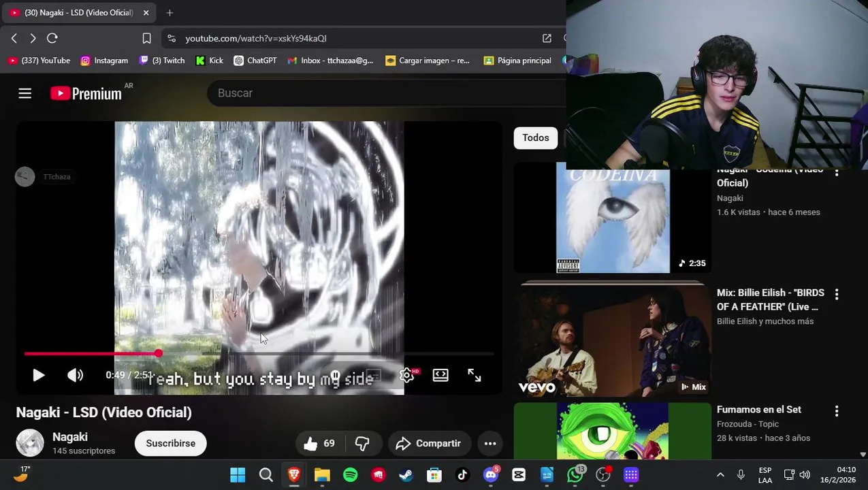Open TikTok from taskbar
The width and height of the screenshot is (868, 490).
pos(462,475)
